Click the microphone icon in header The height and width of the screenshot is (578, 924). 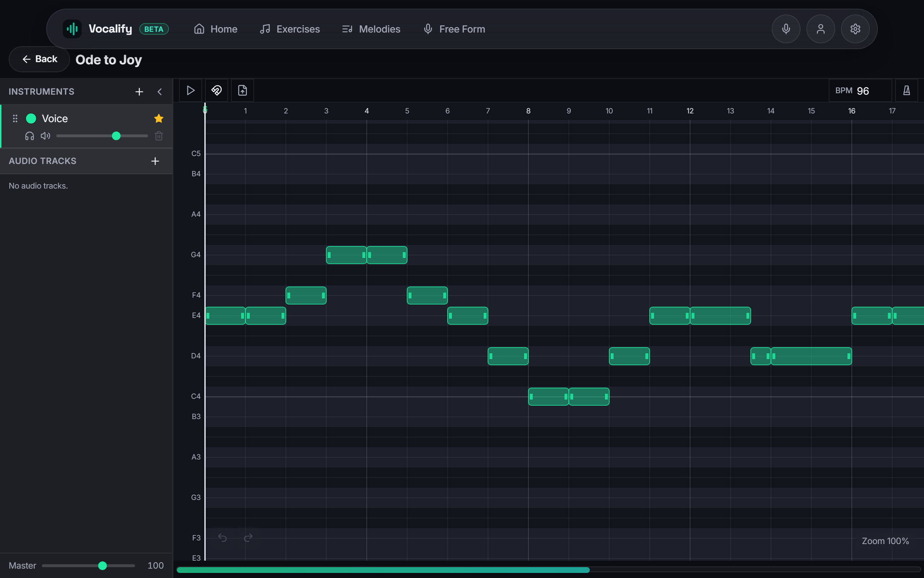[786, 29]
